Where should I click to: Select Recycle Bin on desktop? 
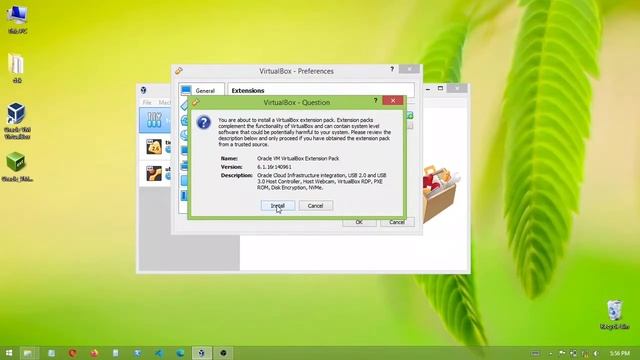(614, 314)
